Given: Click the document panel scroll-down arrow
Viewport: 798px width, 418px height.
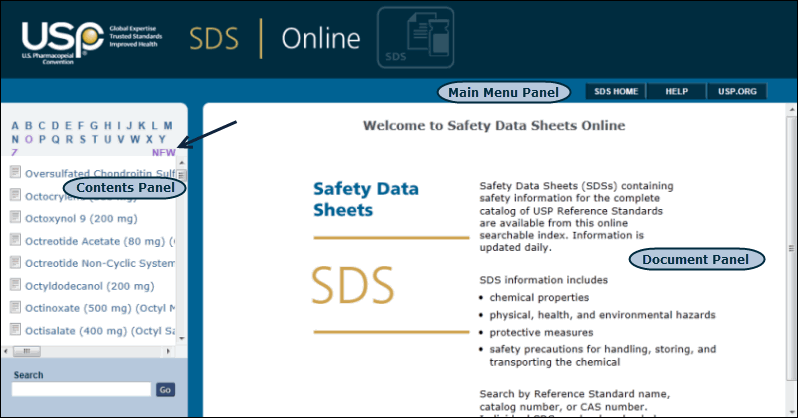Looking at the screenshot, I should pos(791,411).
